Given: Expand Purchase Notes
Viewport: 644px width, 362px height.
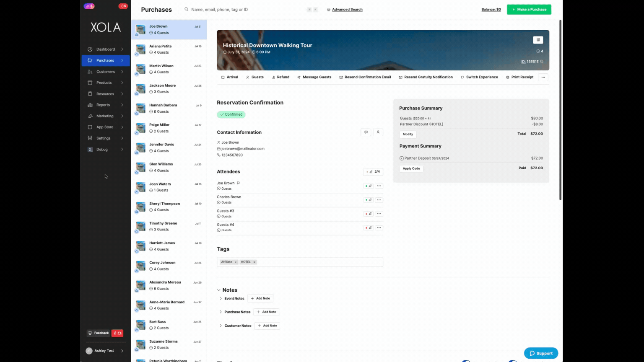Looking at the screenshot, I should tap(221, 312).
